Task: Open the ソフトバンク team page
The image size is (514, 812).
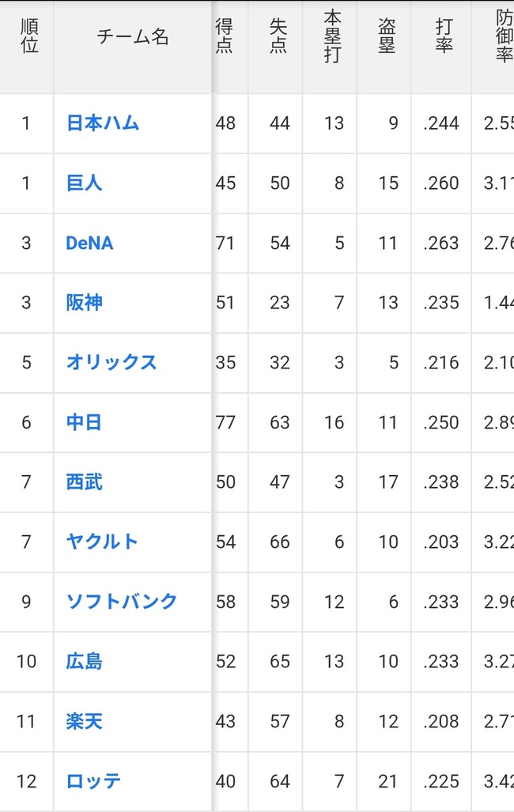Action: point(122,602)
